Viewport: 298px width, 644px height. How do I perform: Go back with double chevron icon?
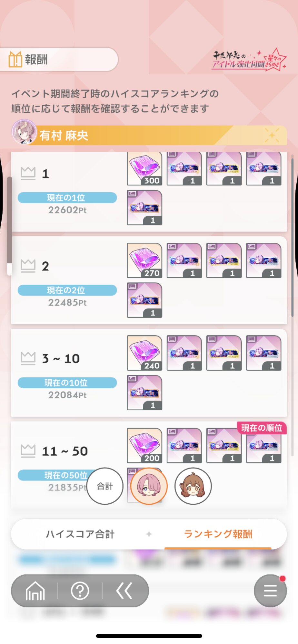[124, 591]
